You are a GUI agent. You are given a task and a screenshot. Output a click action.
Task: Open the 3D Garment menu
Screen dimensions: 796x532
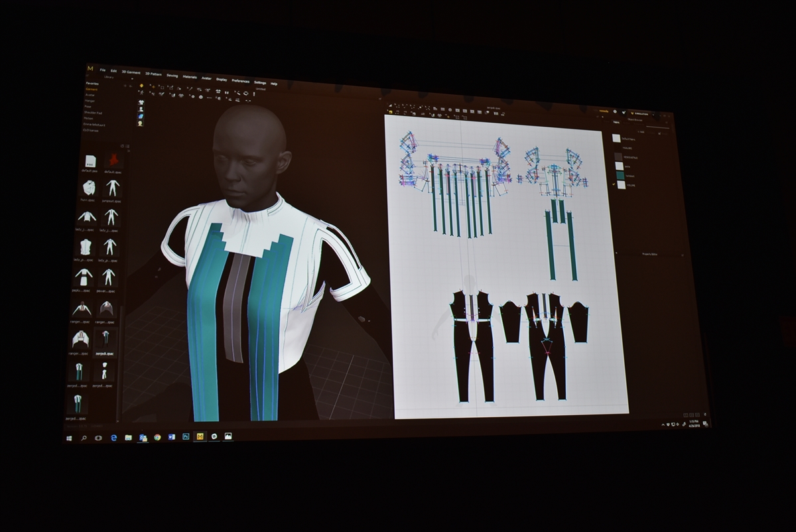(x=131, y=72)
